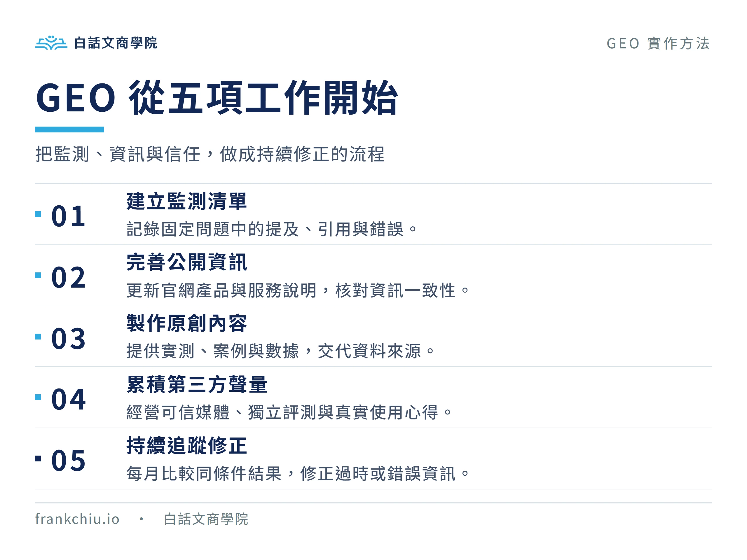
Task: Click the 'GEO 實作方法' header label
Action: [x=658, y=43]
